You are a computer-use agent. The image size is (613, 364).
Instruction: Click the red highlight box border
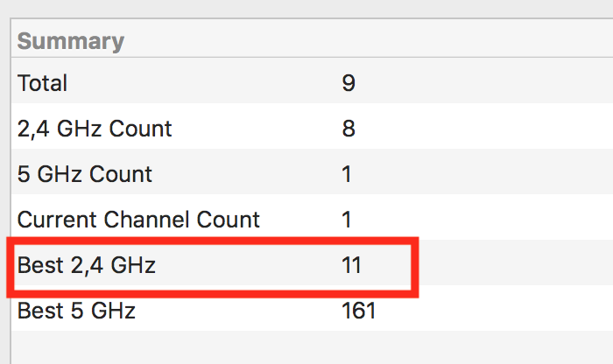pyautogui.click(x=213, y=241)
